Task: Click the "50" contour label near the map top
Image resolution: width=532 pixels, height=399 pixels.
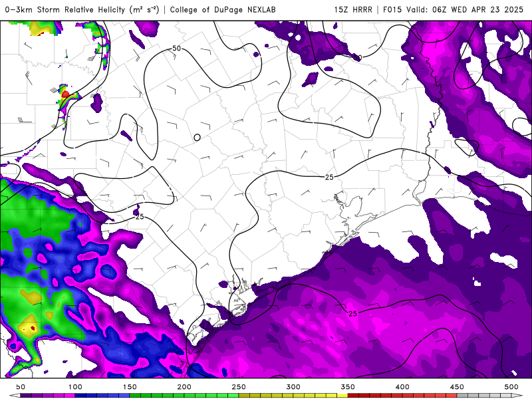Action: click(x=176, y=49)
